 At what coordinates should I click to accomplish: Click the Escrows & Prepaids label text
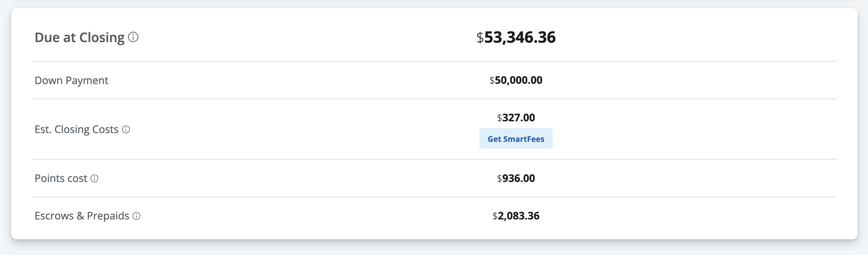tap(82, 216)
